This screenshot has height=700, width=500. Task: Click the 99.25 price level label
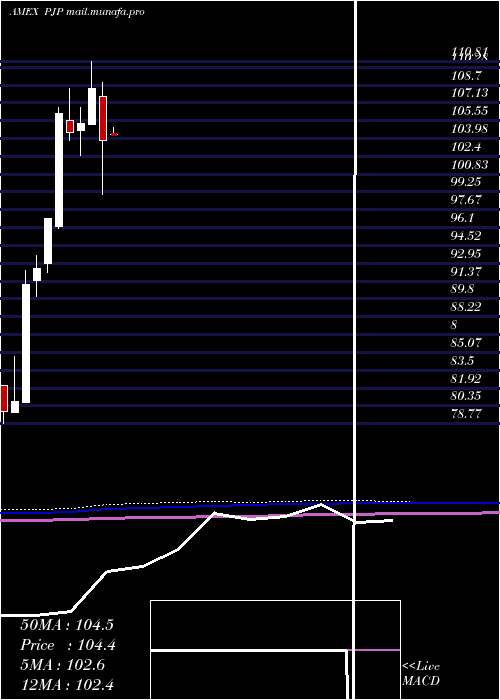pos(466,182)
